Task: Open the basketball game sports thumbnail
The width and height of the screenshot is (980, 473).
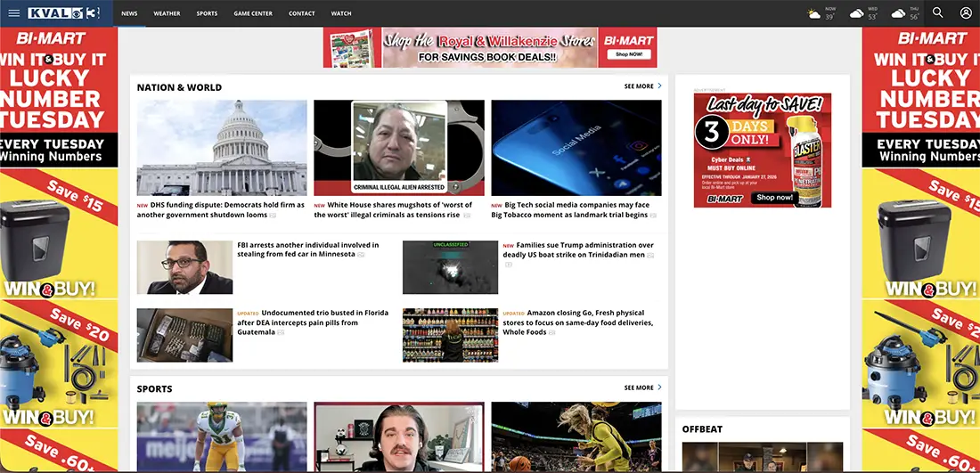Action: click(576, 436)
